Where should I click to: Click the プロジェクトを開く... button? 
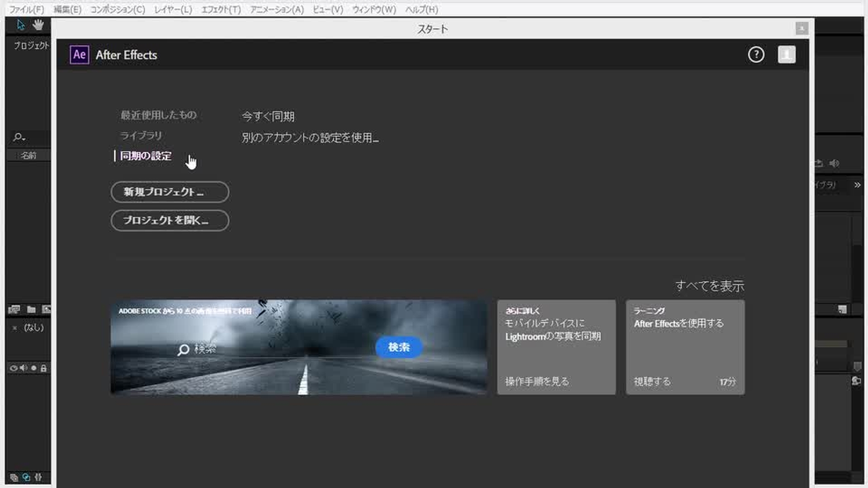point(170,221)
